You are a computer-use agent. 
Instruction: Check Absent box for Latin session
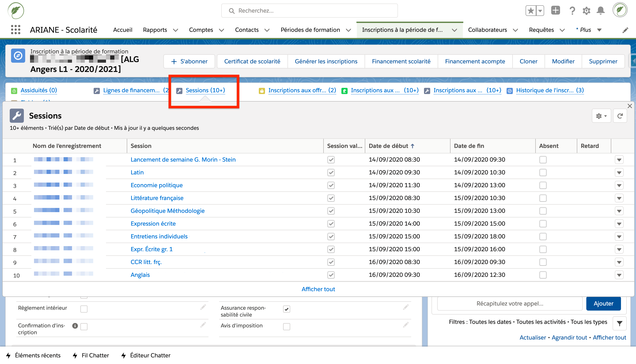543,172
